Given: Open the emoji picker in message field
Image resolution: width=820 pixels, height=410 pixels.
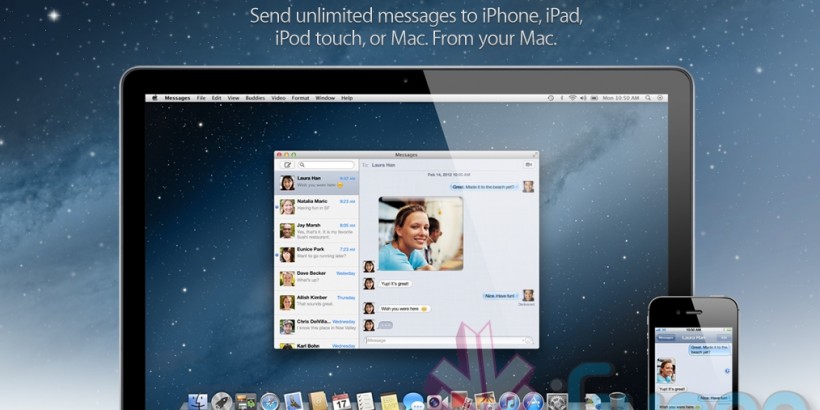Looking at the screenshot, I should [530, 340].
